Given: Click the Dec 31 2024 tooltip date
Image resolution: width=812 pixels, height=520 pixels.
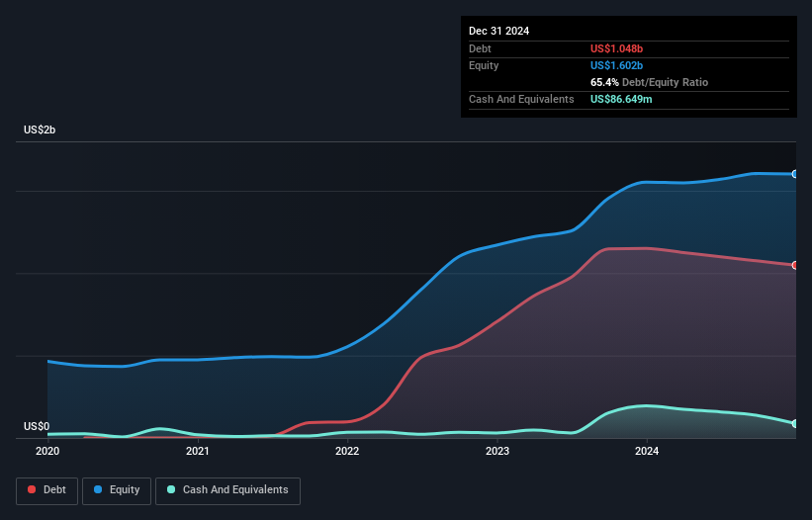Looking at the screenshot, I should (x=498, y=31).
